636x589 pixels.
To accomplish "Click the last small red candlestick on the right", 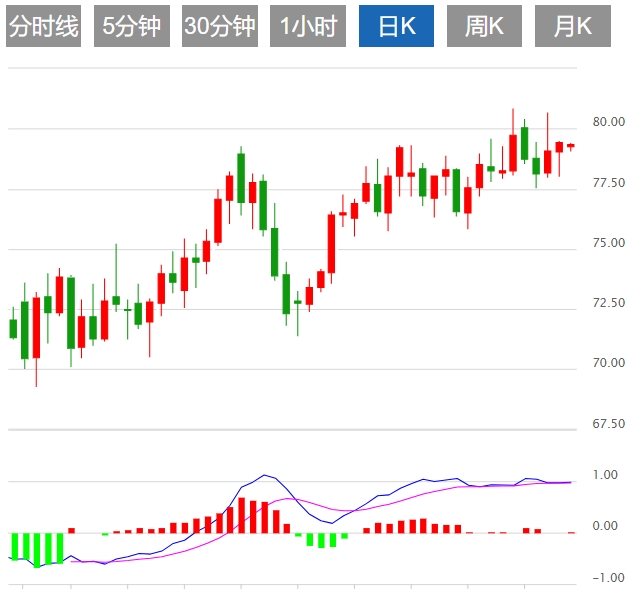I will (571, 146).
